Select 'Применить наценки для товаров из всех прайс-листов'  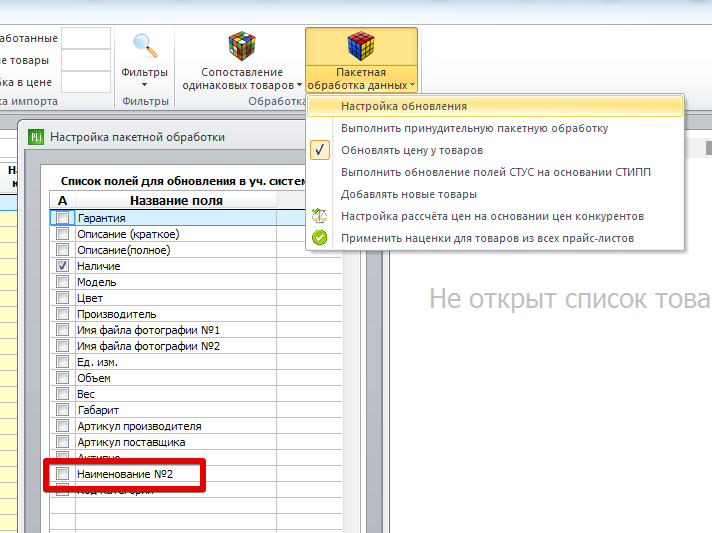tap(487, 238)
